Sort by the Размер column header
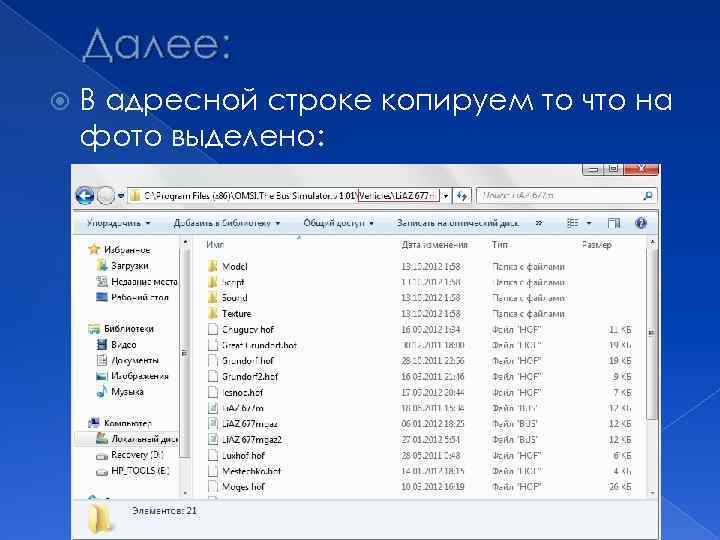 pyautogui.click(x=596, y=245)
